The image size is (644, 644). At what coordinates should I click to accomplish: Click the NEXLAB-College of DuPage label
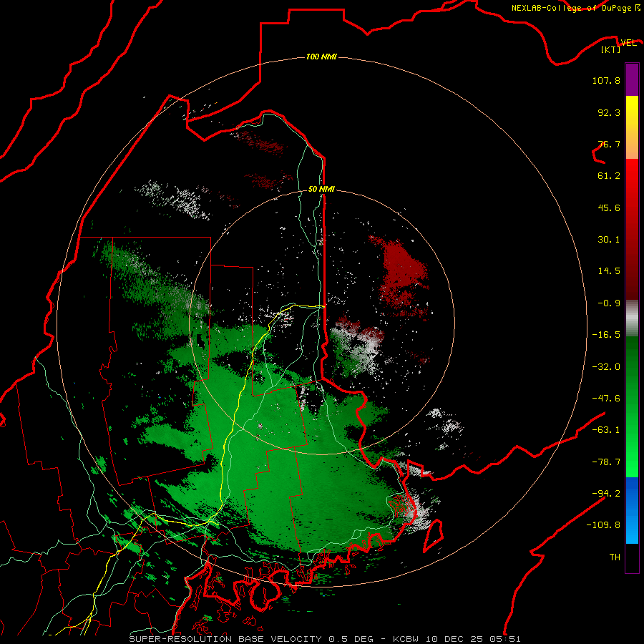[x=575, y=8]
